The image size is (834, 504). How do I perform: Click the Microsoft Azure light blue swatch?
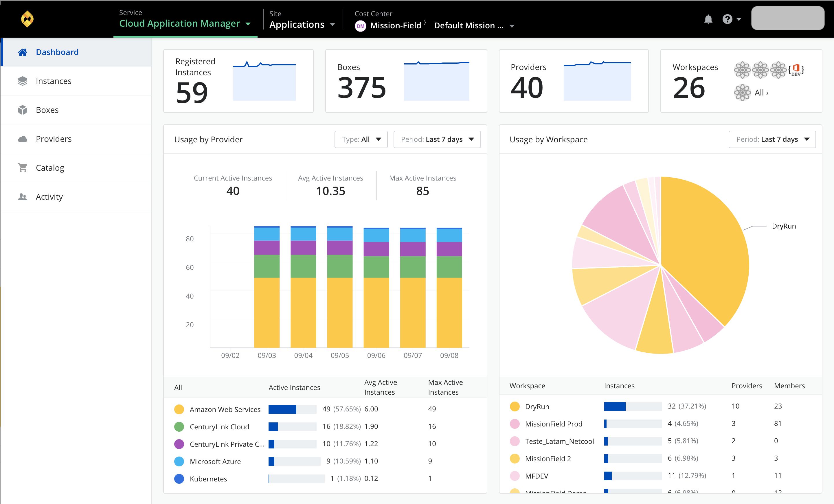pos(179,461)
